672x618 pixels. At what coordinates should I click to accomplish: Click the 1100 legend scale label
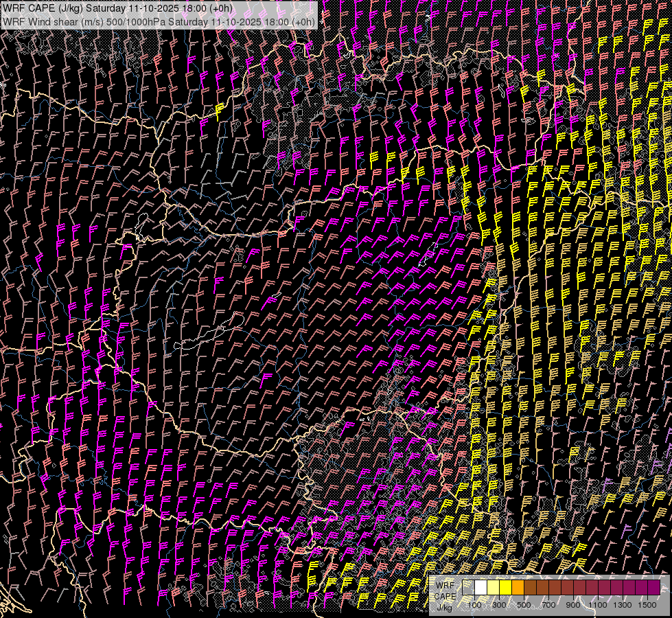598,605
